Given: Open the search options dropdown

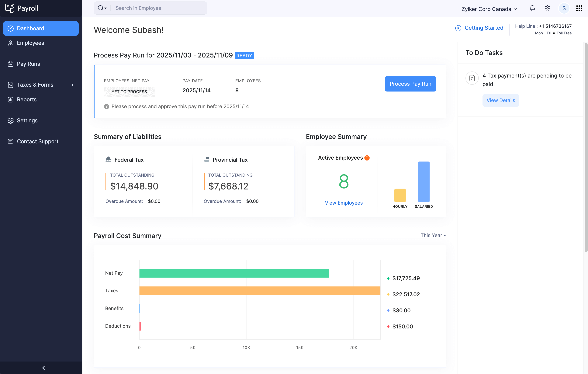Looking at the screenshot, I should tap(102, 8).
